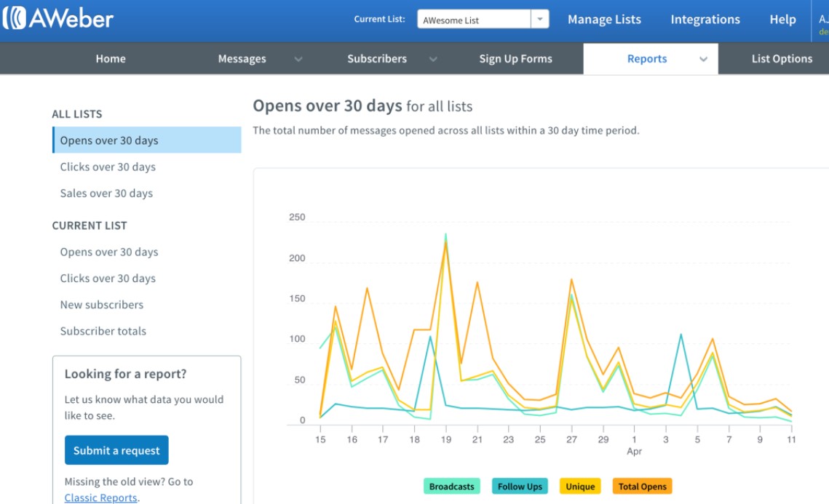The width and height of the screenshot is (829, 504).
Task: Toggle the Total Opens legend series
Action: (x=642, y=487)
